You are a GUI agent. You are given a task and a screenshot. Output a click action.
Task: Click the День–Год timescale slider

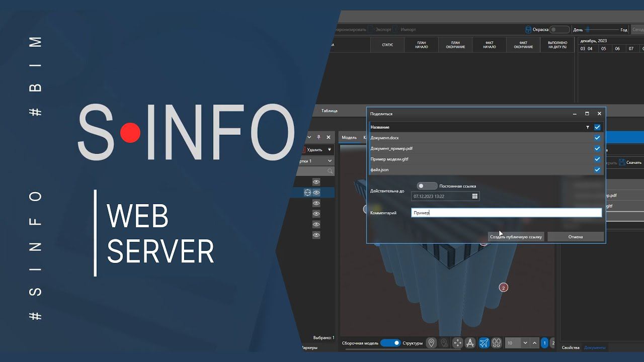601,30
